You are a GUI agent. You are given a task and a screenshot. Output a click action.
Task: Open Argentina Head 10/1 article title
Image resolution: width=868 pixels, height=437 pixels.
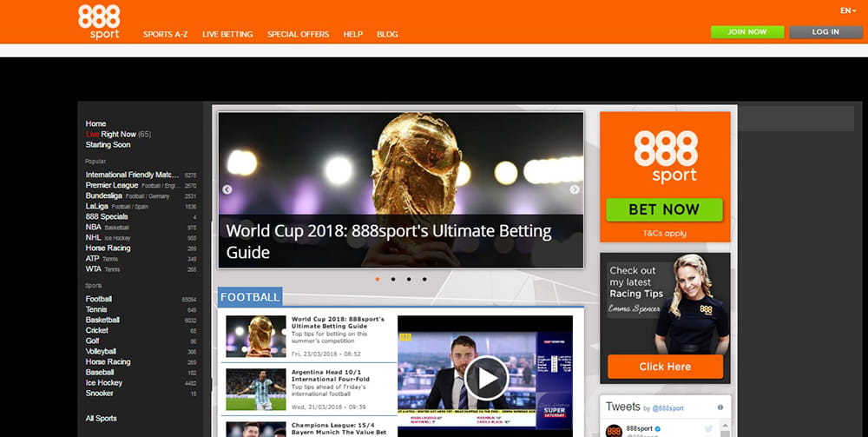point(331,375)
